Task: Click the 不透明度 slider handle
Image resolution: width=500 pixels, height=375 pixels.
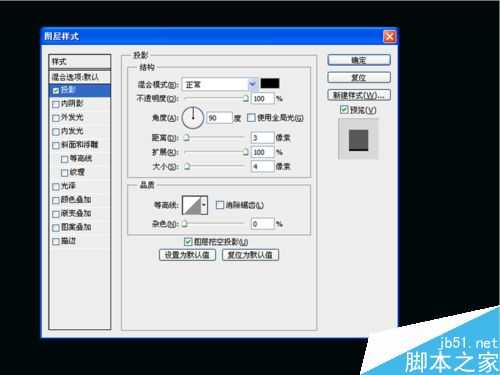Action: pyautogui.click(x=246, y=98)
